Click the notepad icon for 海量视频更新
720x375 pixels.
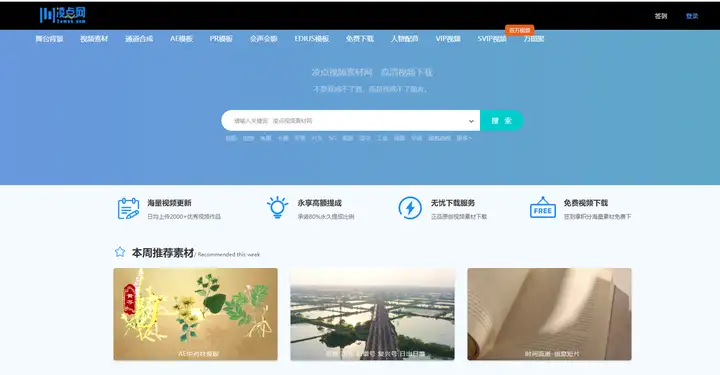128,208
